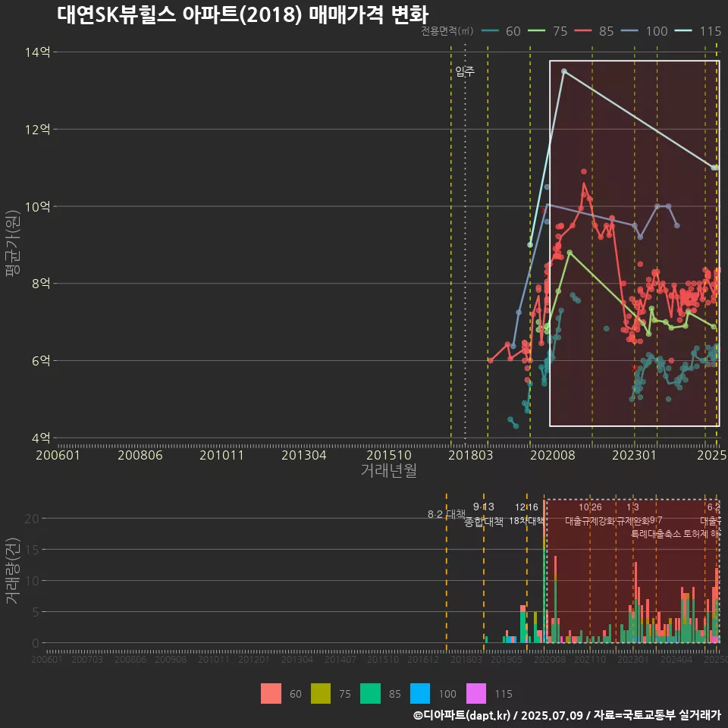
Task: Click the 입주 marker label
Action: [x=465, y=71]
